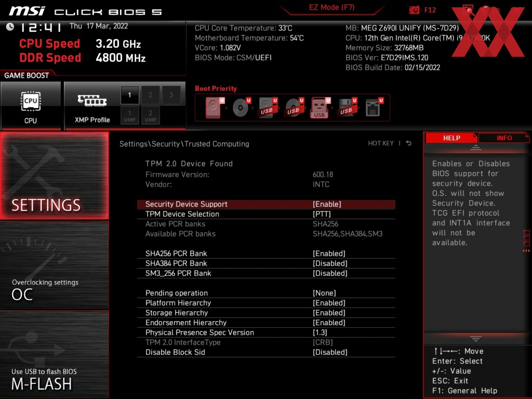Open the OC overclocking settings section
This screenshot has height=399, width=532.
(54, 265)
